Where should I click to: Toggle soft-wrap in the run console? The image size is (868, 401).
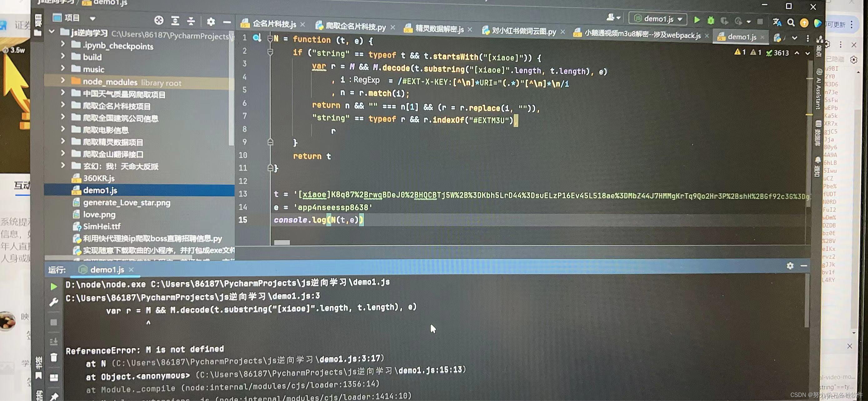click(x=53, y=341)
